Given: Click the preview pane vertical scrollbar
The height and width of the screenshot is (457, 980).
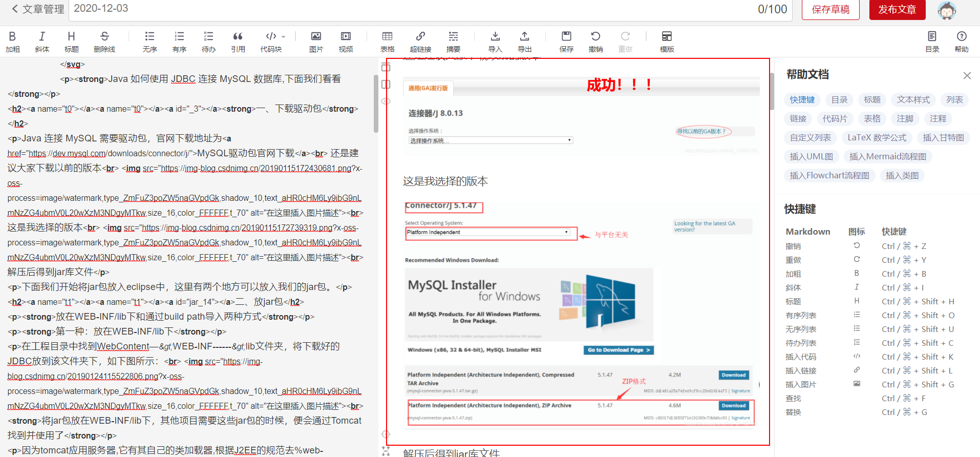Looking at the screenshot, I should click(x=772, y=91).
